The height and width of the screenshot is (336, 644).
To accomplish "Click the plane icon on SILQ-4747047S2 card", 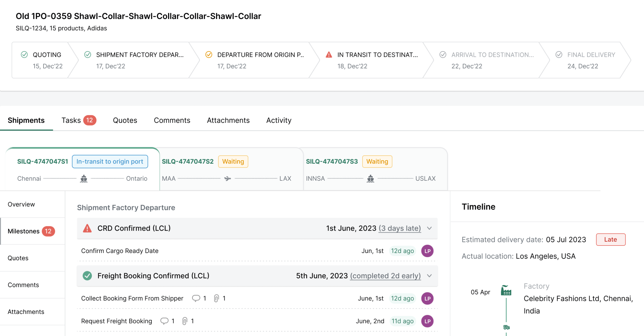I will point(227,178).
